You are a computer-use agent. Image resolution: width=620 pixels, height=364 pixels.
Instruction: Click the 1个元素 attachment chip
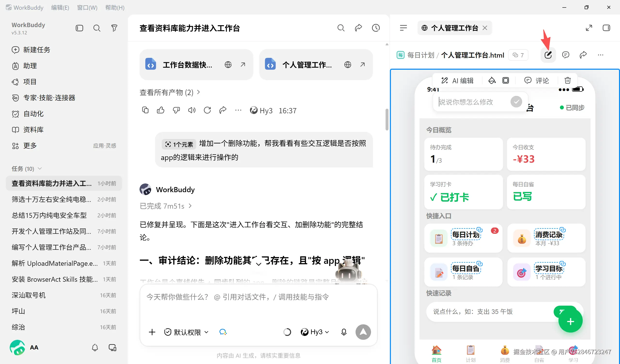pos(179,144)
